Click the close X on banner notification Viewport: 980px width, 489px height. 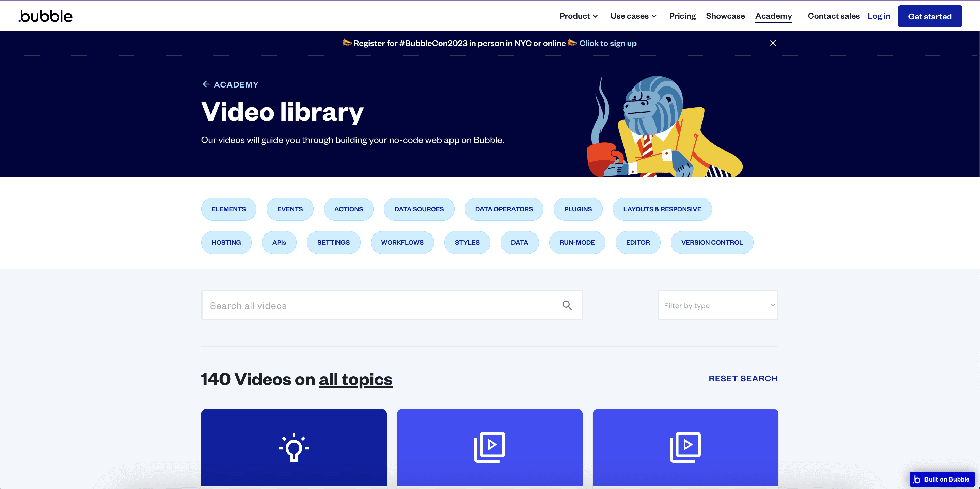(773, 43)
